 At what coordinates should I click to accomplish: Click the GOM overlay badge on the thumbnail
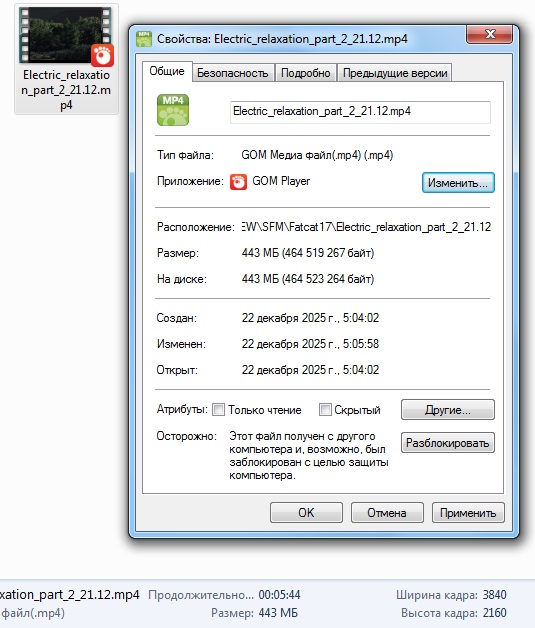[103, 55]
